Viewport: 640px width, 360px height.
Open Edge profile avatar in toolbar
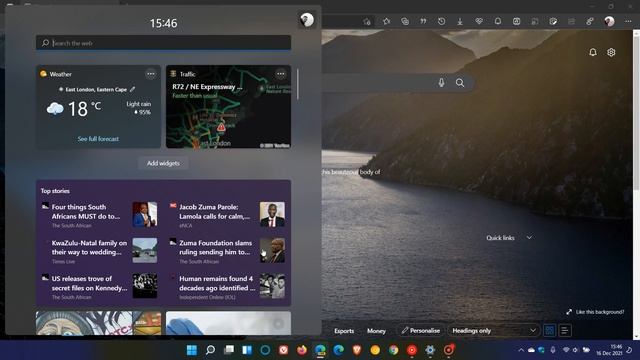(609, 21)
